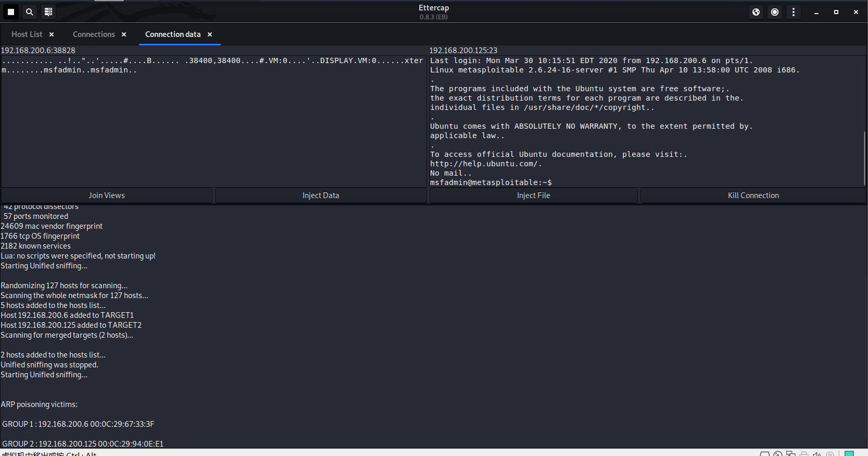The width and height of the screenshot is (868, 456).
Task: Click the Inject File button
Action: (534, 195)
